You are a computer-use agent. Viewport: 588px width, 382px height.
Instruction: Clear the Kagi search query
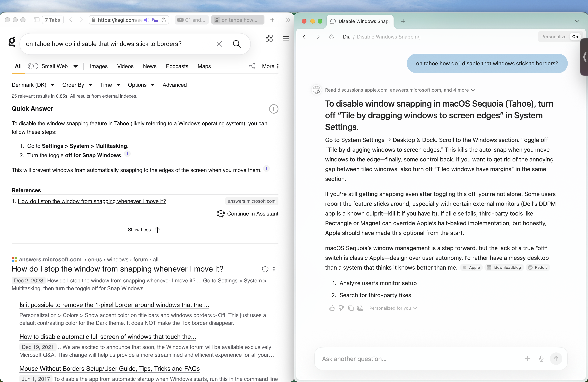219,44
